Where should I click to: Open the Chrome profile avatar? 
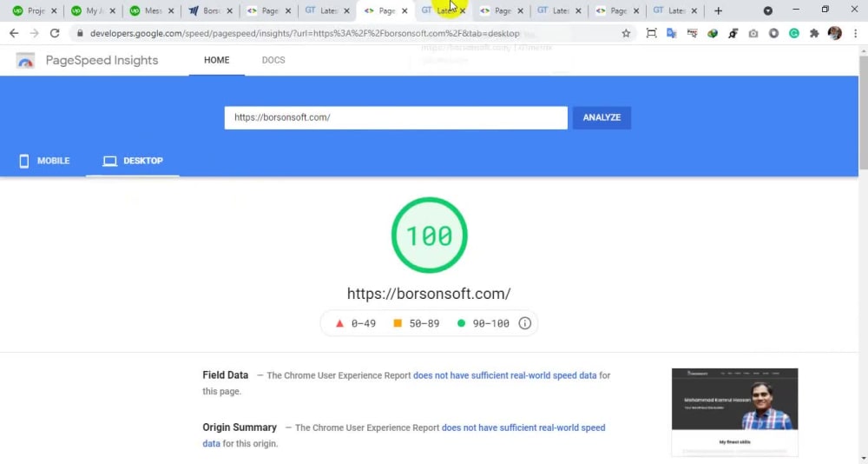[x=835, y=33]
